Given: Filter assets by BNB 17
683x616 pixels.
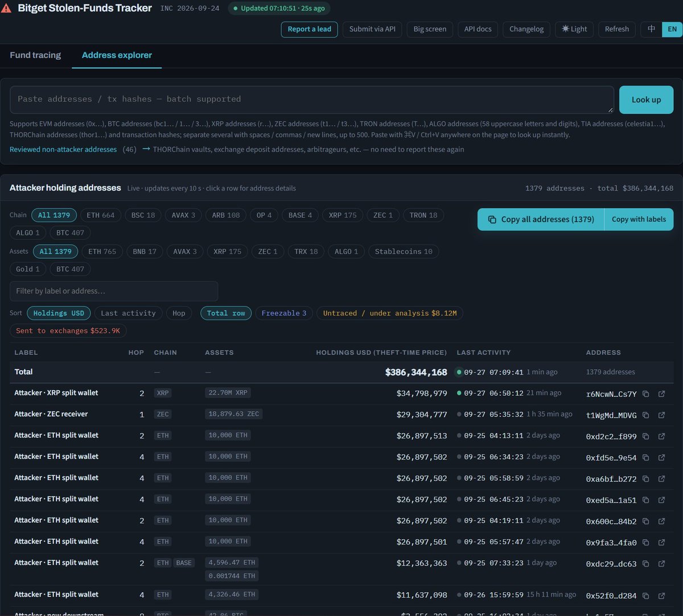Looking at the screenshot, I should 145,251.
